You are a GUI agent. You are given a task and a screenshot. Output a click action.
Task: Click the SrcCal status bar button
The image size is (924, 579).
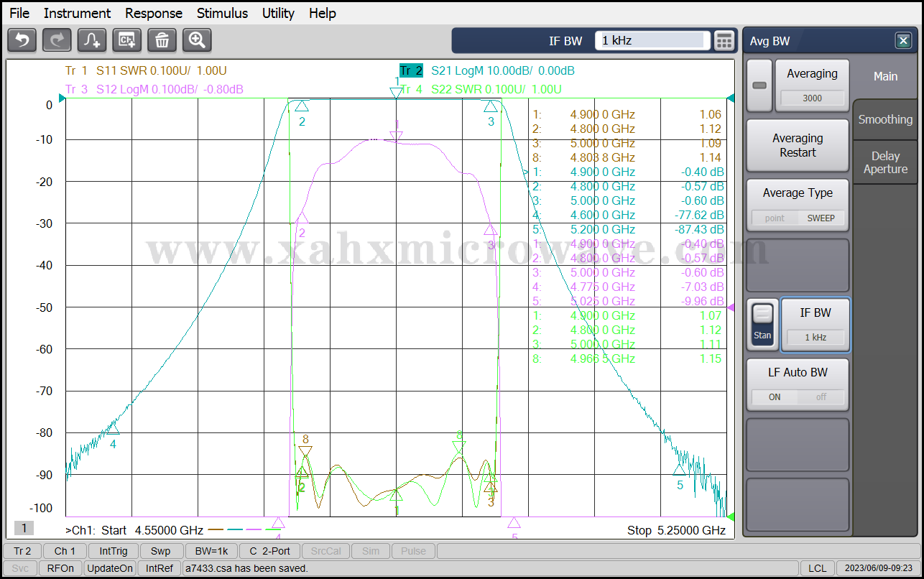pyautogui.click(x=325, y=551)
